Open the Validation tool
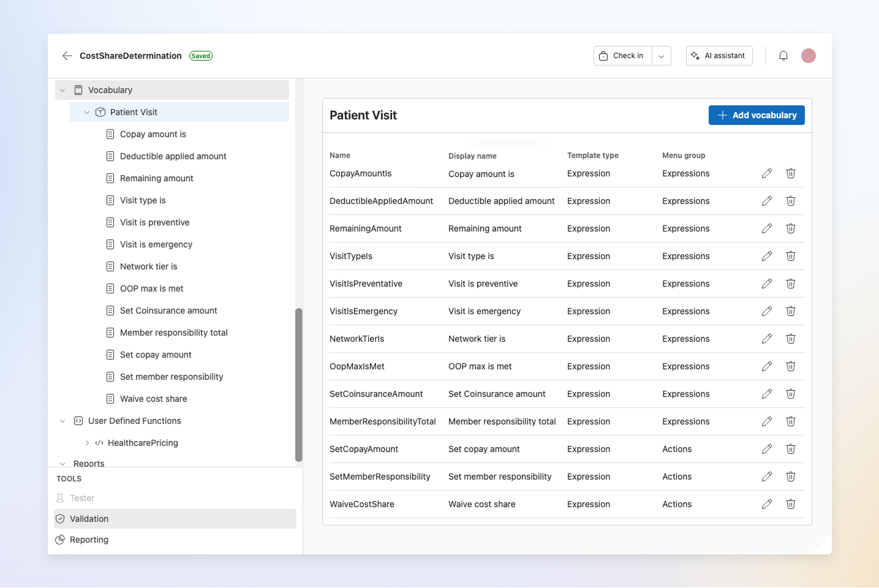This screenshot has height=588, width=879. click(x=89, y=518)
